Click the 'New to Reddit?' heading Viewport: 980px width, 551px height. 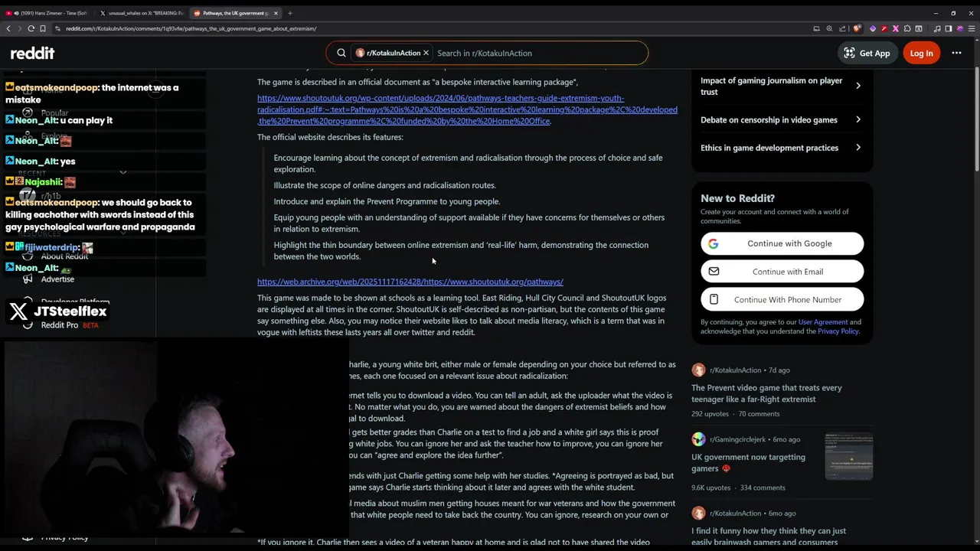click(x=737, y=198)
